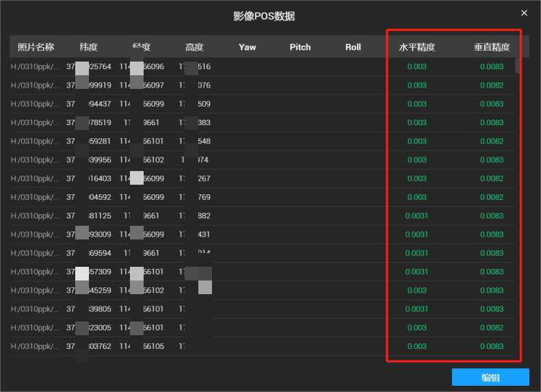Select the 垂直精度 column header
Viewport: 541px width, 392px height.
point(492,47)
